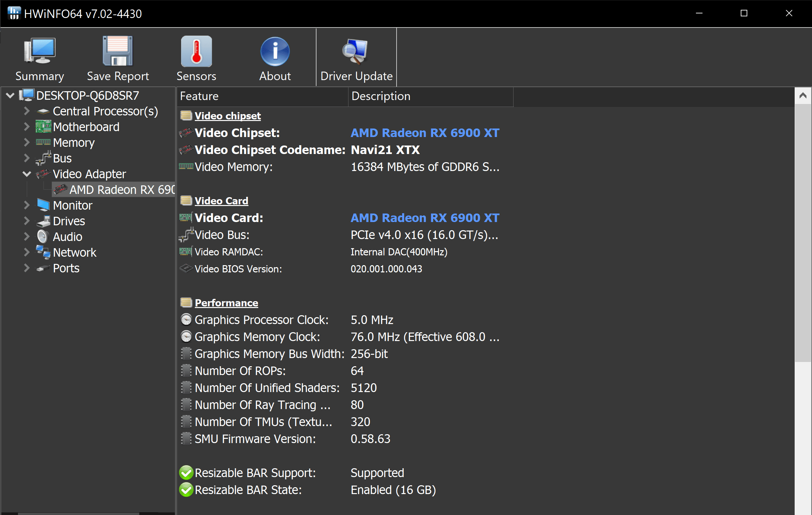The height and width of the screenshot is (515, 812).
Task: Select the Navi21 XTX codename value
Action: (x=385, y=150)
